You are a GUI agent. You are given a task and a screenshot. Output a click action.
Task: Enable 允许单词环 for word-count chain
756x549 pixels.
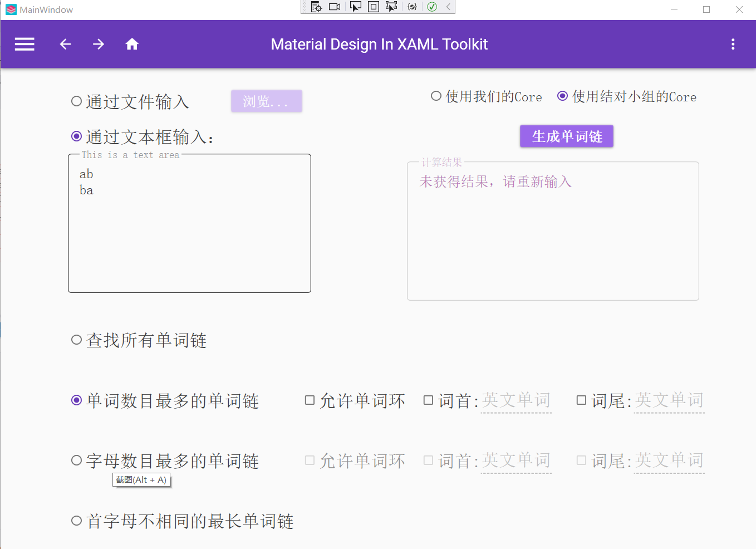pyautogui.click(x=355, y=400)
